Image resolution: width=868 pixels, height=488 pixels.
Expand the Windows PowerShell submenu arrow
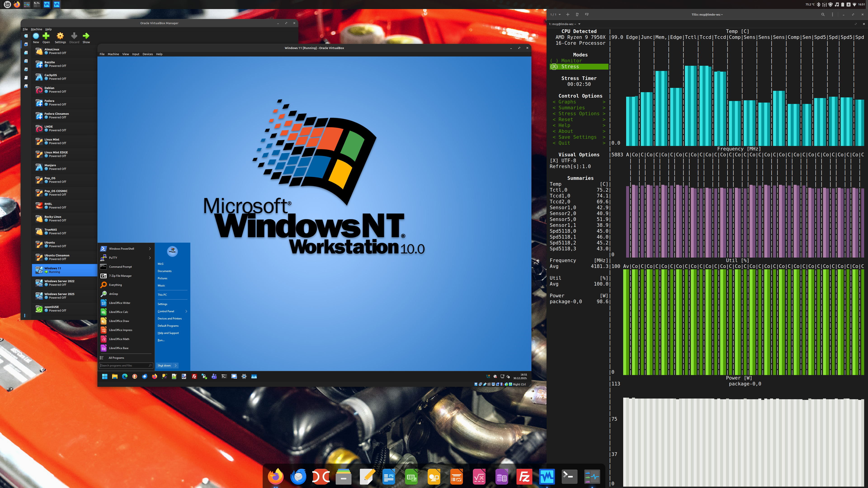pos(150,249)
